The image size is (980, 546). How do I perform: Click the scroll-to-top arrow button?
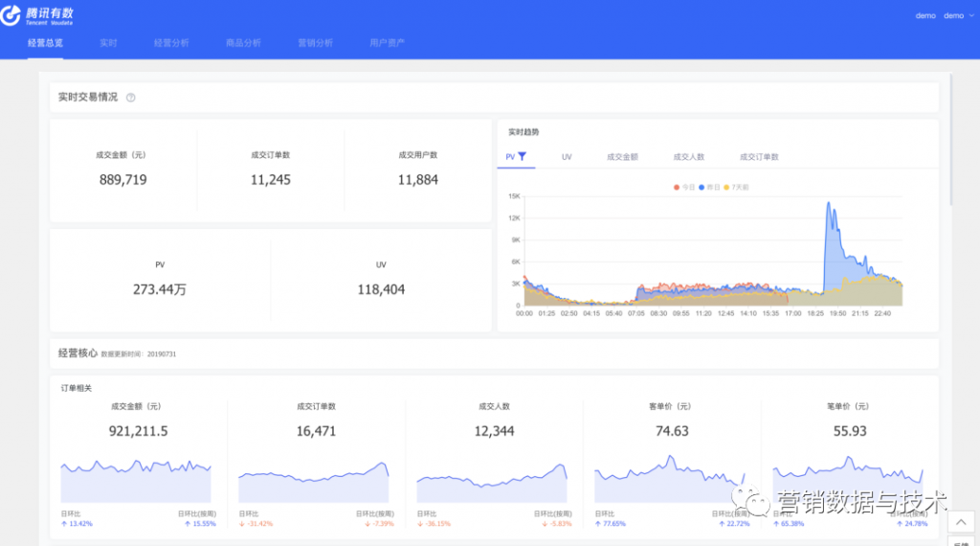(x=961, y=522)
